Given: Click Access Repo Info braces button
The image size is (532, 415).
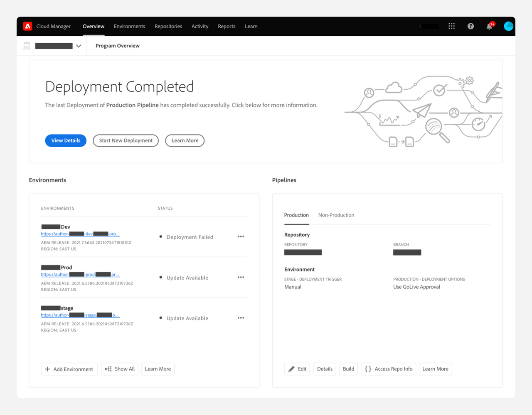Looking at the screenshot, I should click(389, 369).
